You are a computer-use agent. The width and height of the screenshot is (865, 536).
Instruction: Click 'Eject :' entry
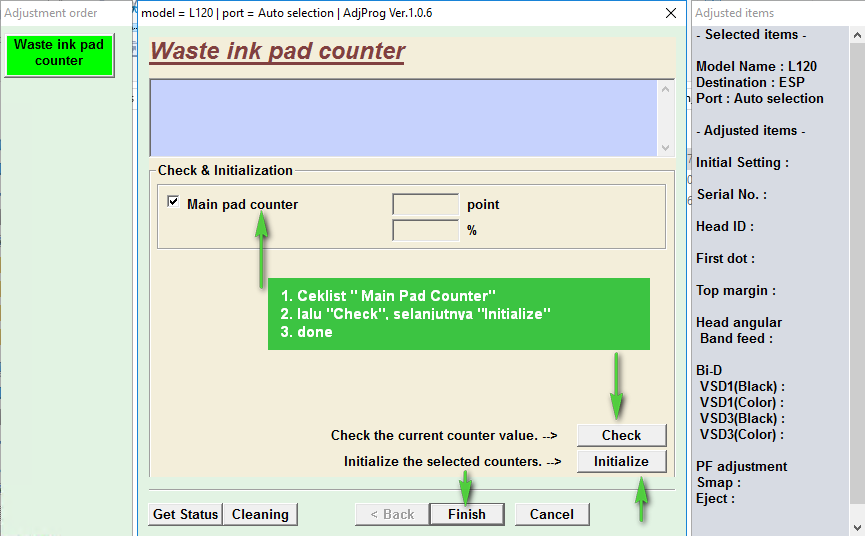715,499
